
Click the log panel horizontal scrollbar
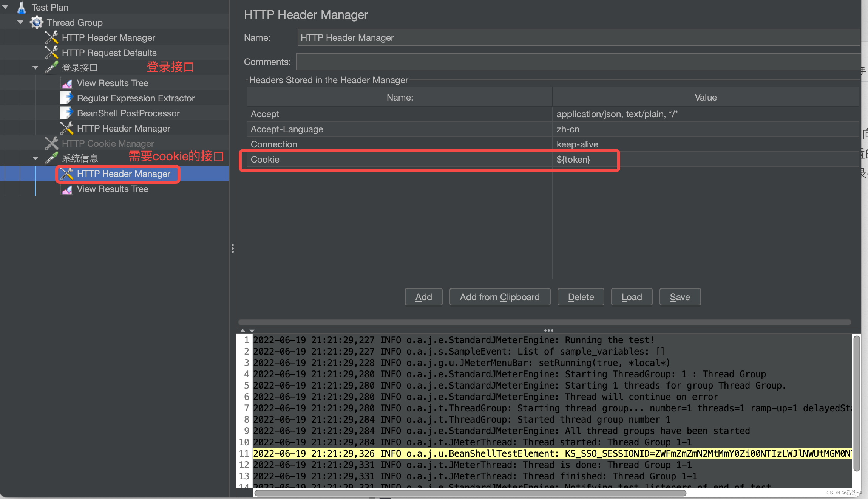pos(470,493)
